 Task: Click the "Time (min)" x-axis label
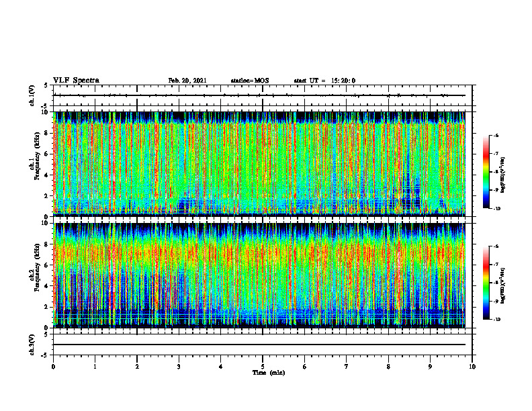point(269,373)
